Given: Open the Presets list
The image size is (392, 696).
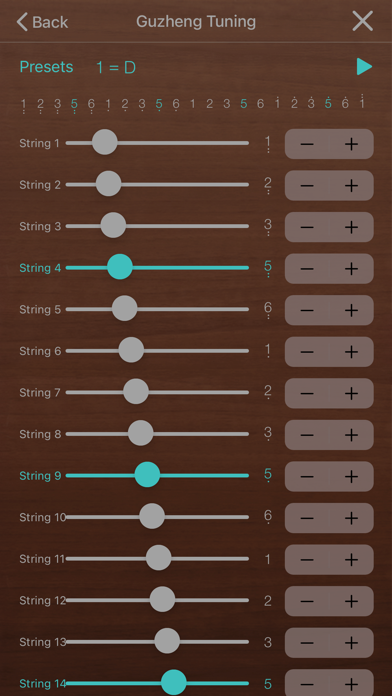Looking at the screenshot, I should point(46,67).
